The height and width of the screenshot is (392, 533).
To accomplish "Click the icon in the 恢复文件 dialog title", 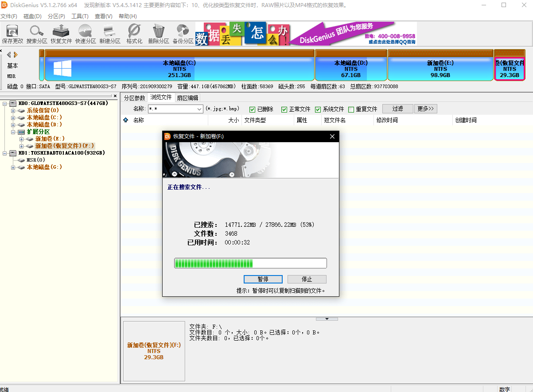I will click(x=167, y=136).
